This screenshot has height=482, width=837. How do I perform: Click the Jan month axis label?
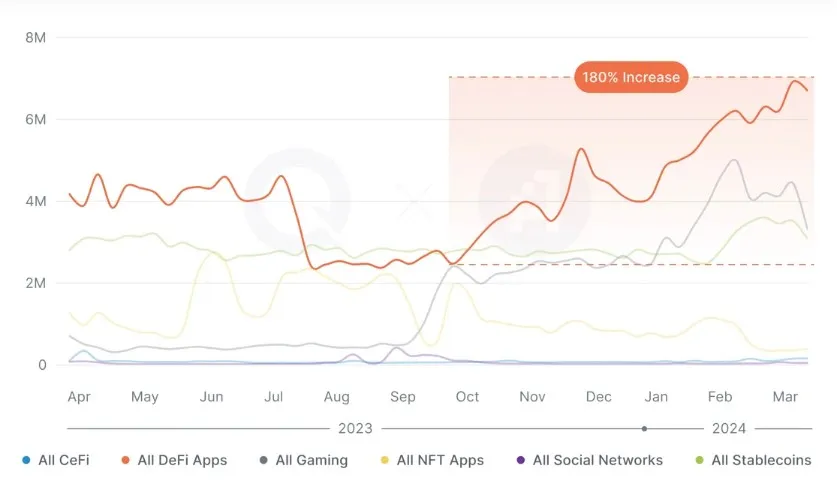(657, 397)
